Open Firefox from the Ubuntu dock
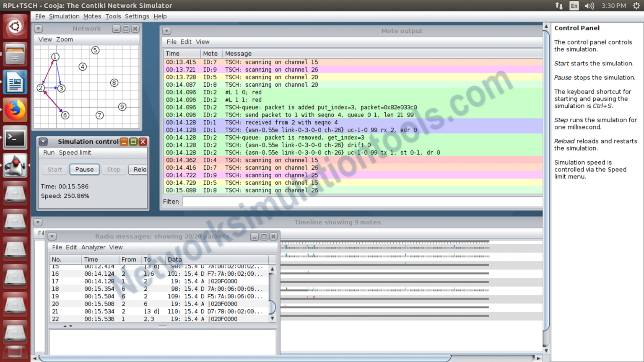This screenshot has height=362, width=644. (15, 110)
